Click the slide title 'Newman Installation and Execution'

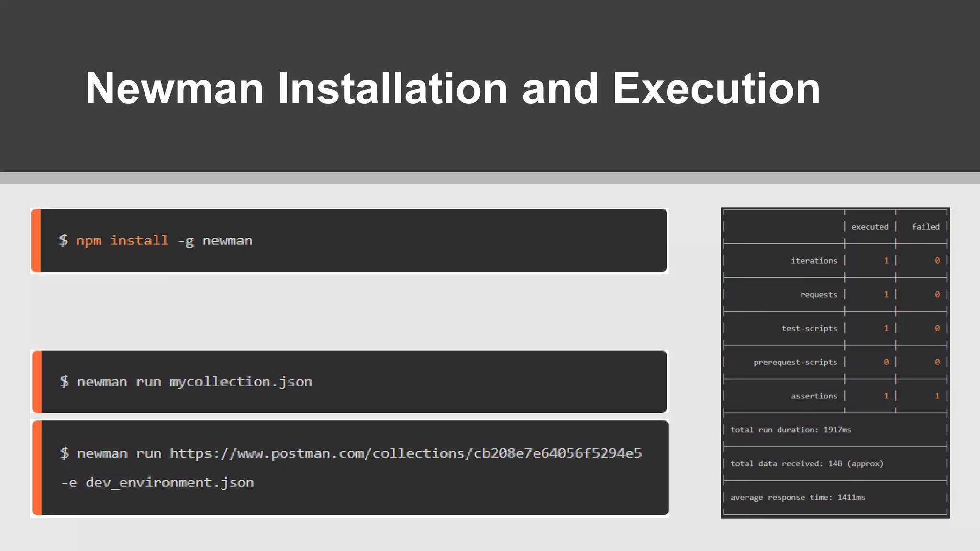453,88
